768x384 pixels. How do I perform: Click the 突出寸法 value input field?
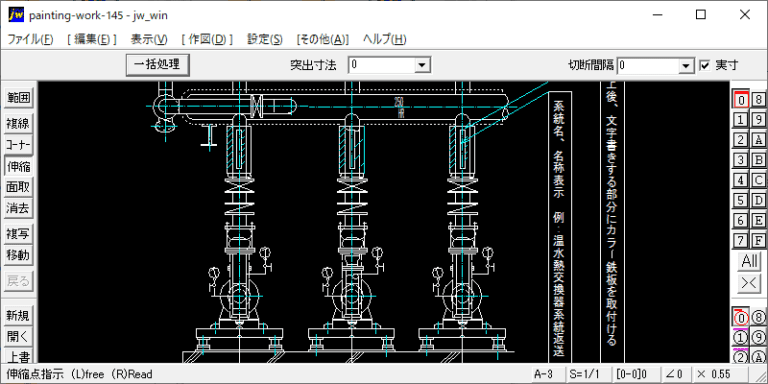382,65
